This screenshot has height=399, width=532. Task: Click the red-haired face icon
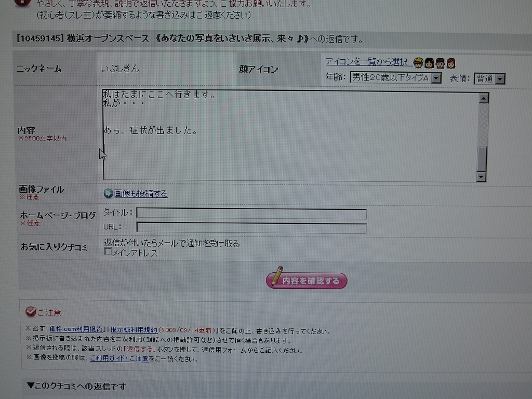451,63
